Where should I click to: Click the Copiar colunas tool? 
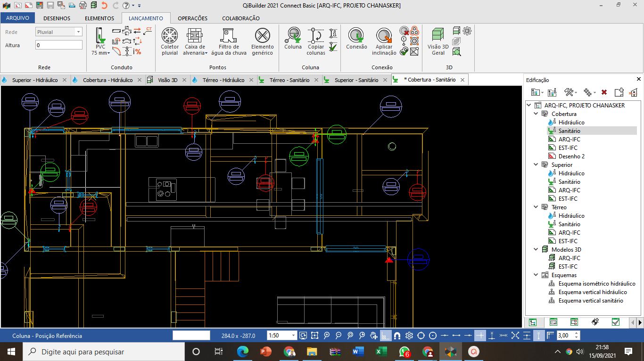click(316, 41)
